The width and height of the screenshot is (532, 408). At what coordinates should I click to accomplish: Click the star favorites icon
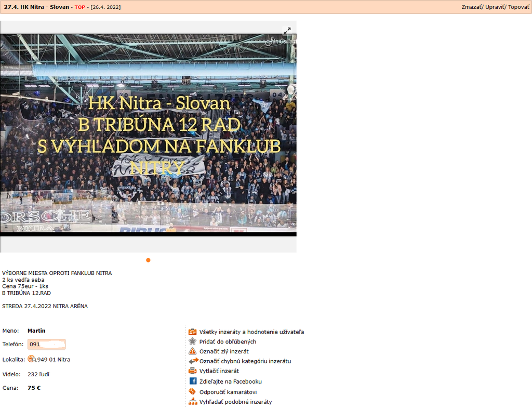192,341
